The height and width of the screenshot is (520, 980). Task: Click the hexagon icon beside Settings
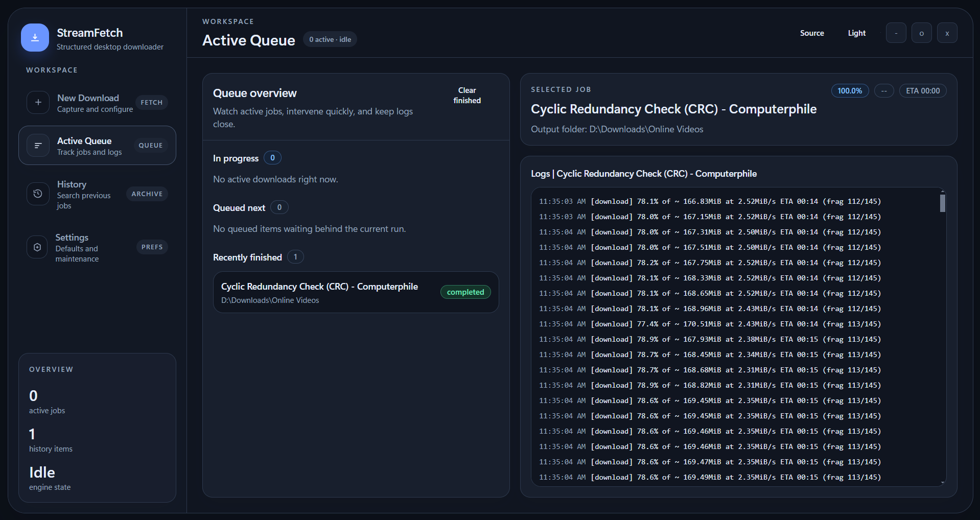coord(37,247)
